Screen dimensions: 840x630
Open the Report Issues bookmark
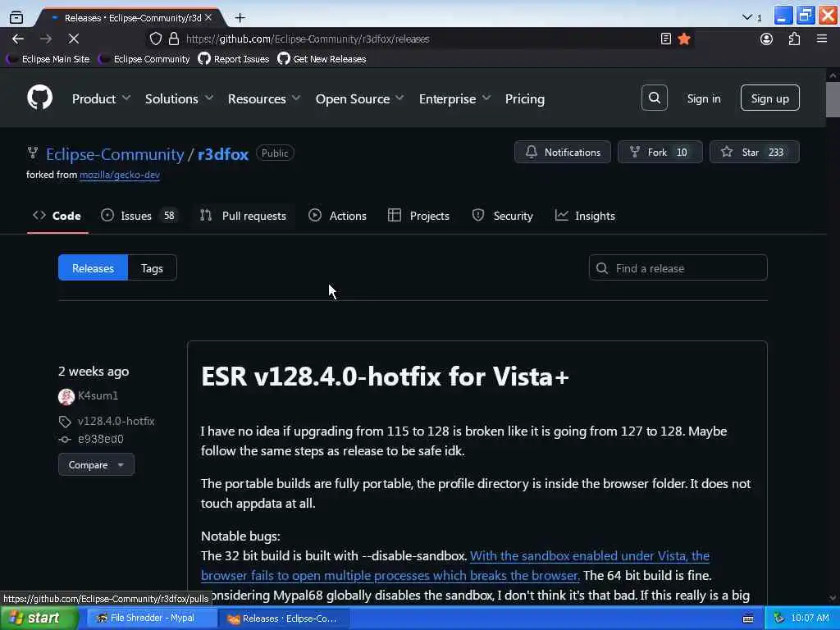(234, 59)
